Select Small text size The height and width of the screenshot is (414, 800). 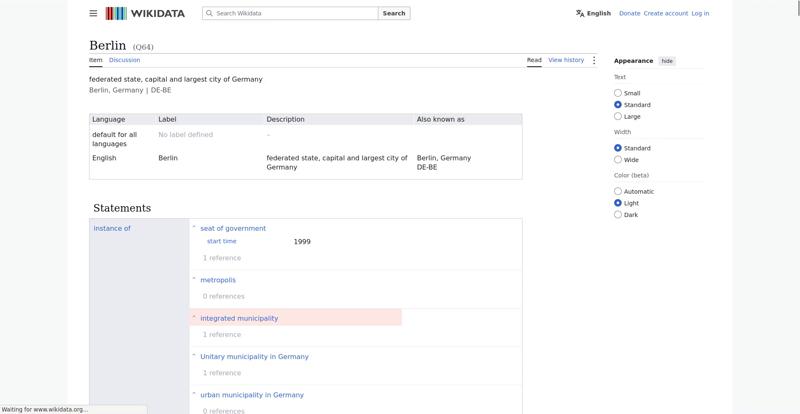point(618,93)
